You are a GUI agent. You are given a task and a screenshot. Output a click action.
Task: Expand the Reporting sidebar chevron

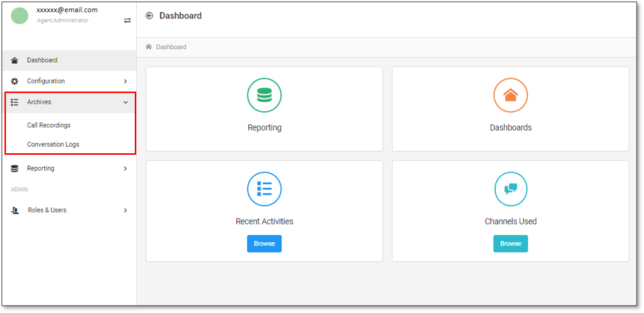(125, 169)
